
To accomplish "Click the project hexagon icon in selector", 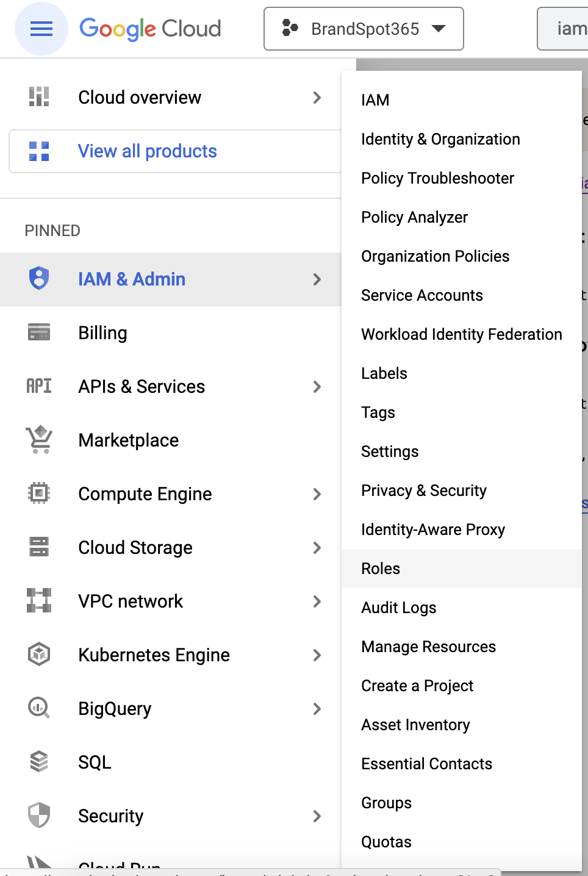I will coord(290,28).
